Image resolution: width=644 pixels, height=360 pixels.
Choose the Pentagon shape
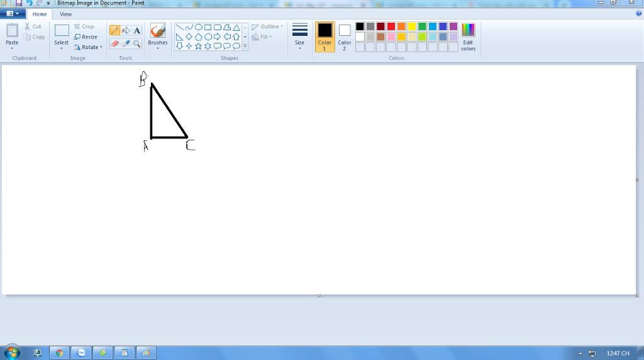tap(198, 37)
